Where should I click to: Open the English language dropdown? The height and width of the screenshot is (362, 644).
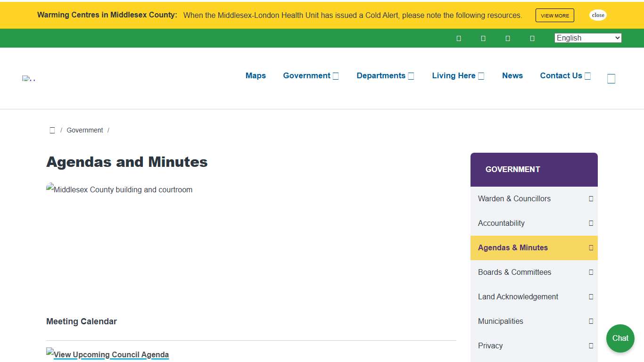click(x=588, y=38)
